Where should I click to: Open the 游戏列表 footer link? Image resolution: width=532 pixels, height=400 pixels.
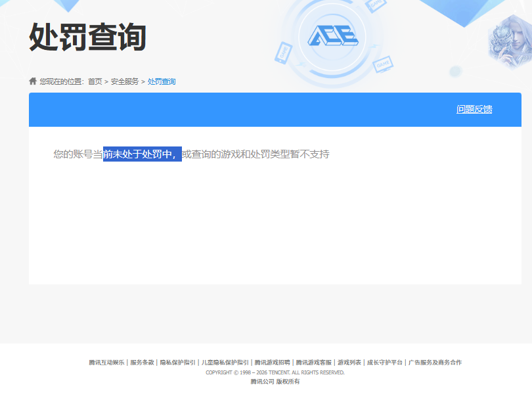tap(349, 363)
